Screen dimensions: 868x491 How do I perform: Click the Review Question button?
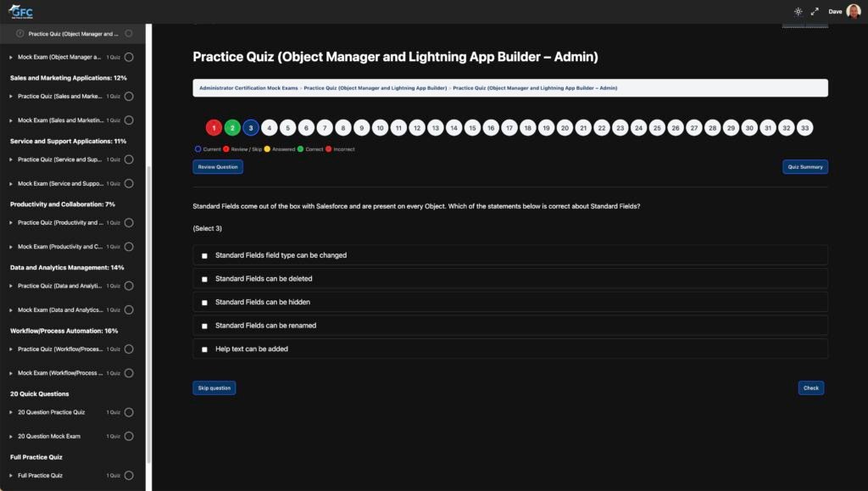[x=218, y=166]
